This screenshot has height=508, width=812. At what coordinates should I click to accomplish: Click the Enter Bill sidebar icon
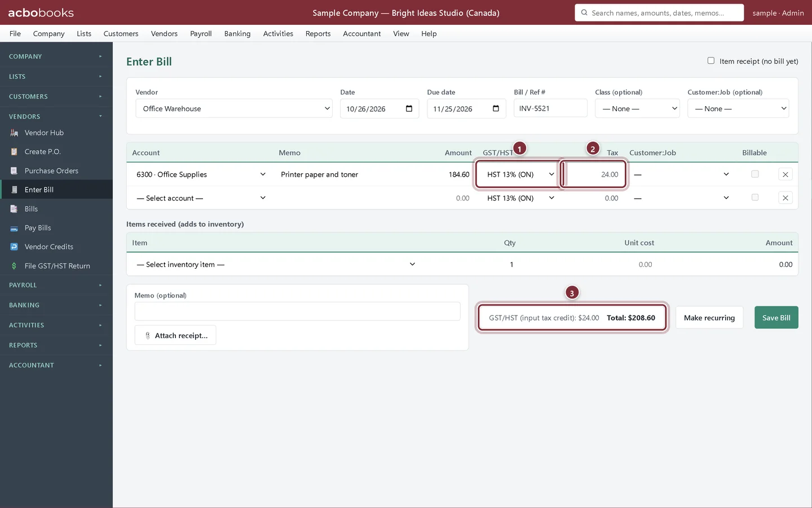(x=14, y=190)
